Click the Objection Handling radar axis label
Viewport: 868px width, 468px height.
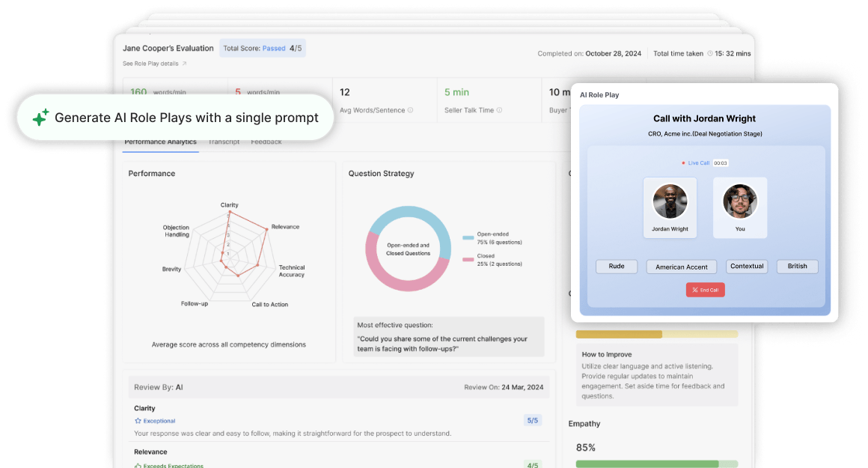tap(176, 231)
